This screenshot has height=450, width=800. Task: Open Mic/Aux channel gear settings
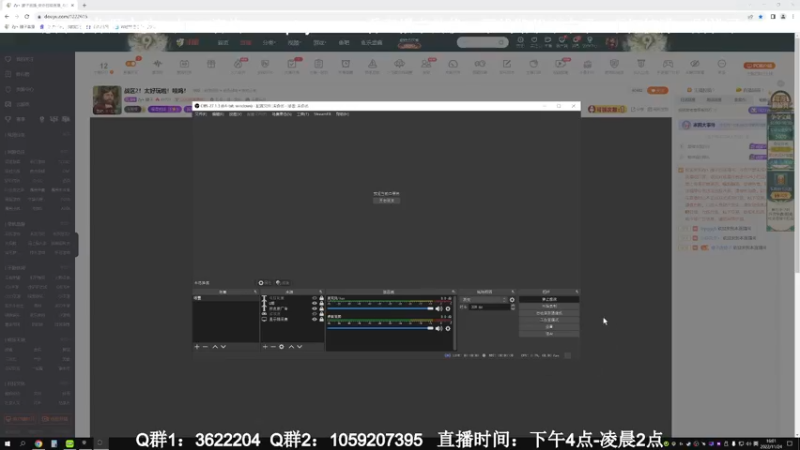pyautogui.click(x=448, y=309)
